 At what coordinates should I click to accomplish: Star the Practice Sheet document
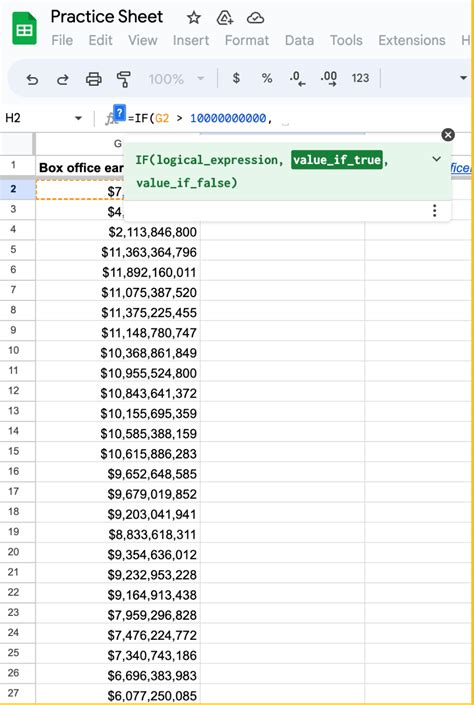coord(194,18)
